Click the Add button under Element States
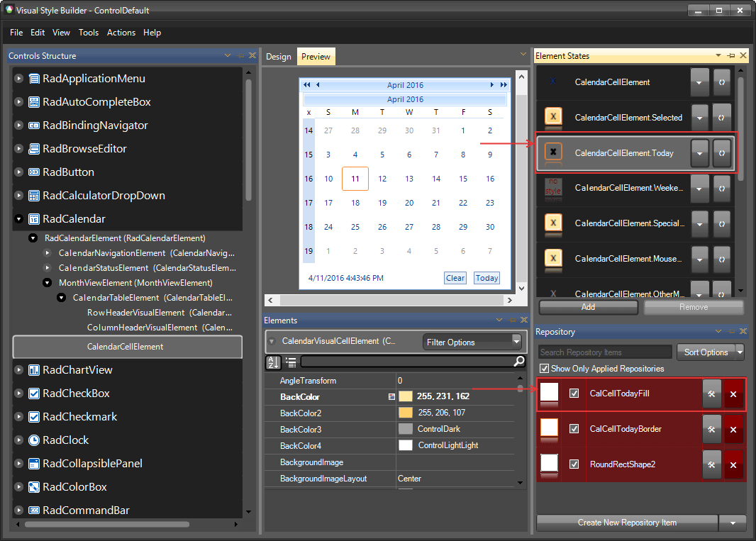 [x=588, y=307]
